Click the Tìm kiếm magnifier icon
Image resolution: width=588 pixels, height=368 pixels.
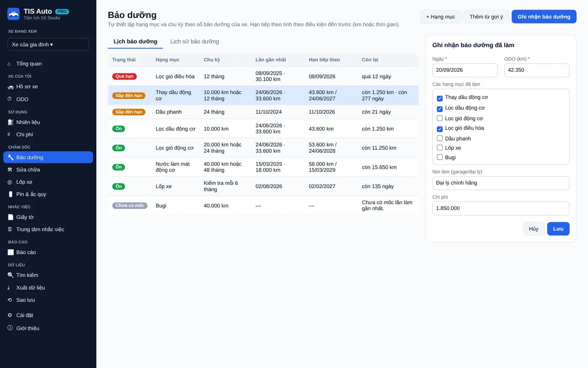pyautogui.click(x=10, y=275)
